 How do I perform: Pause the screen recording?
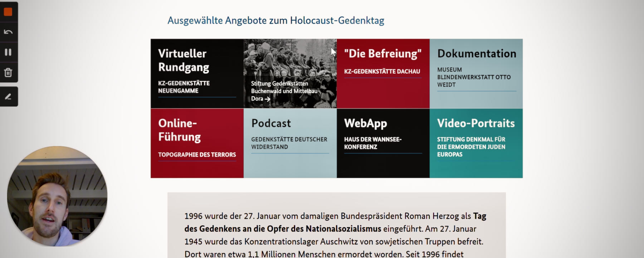[8, 52]
